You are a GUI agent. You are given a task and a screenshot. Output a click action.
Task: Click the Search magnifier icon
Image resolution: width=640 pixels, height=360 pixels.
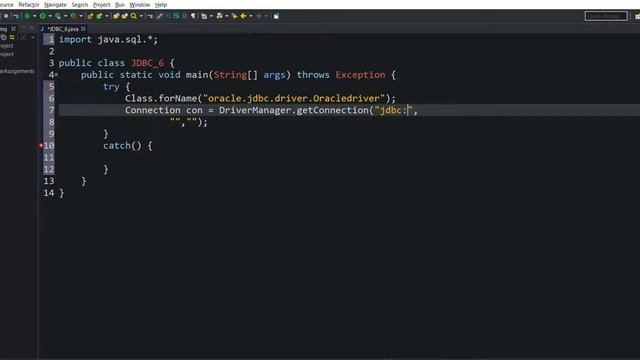pyautogui.click(x=134, y=16)
